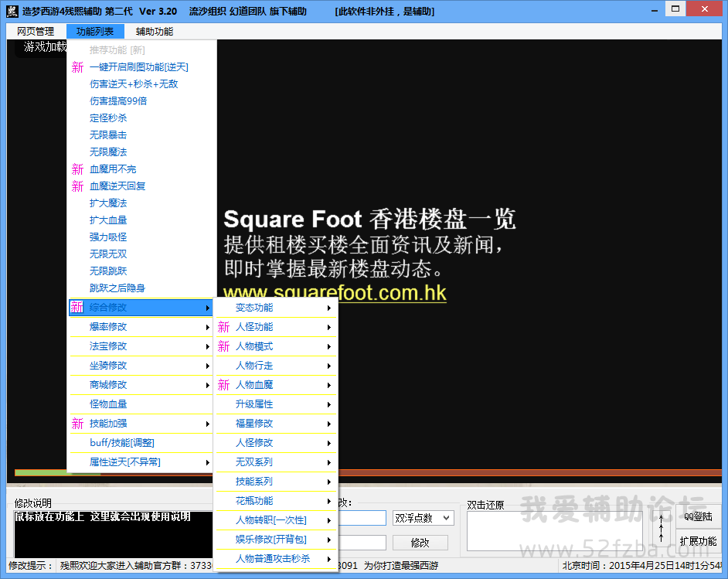
Task: Choose 定怪秒杀 from the menu
Action: click(140, 118)
